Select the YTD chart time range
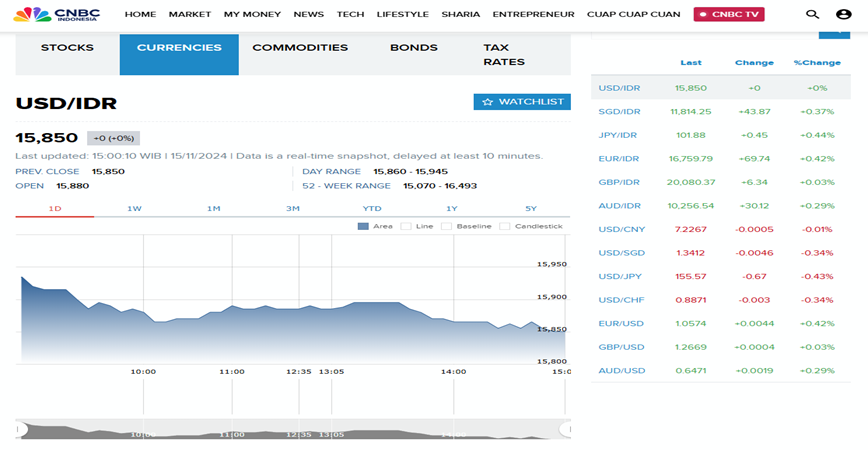This screenshot has width=868, height=450. 372,208
